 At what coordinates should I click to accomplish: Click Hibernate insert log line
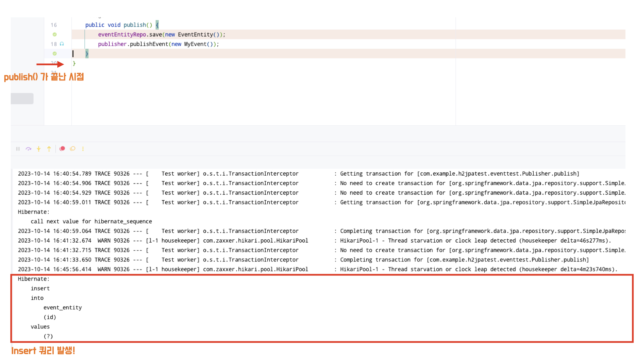pyautogui.click(x=40, y=289)
